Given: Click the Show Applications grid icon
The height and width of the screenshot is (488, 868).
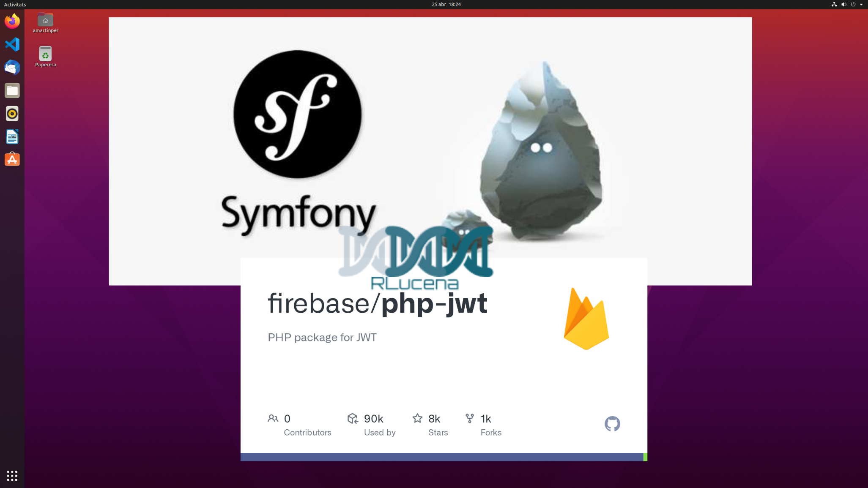Looking at the screenshot, I should click(x=12, y=475).
